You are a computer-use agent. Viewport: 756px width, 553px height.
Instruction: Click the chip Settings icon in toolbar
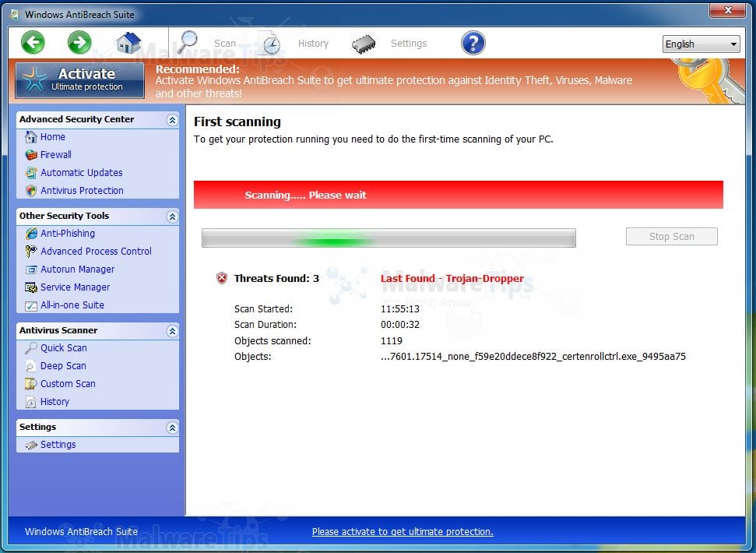[364, 44]
